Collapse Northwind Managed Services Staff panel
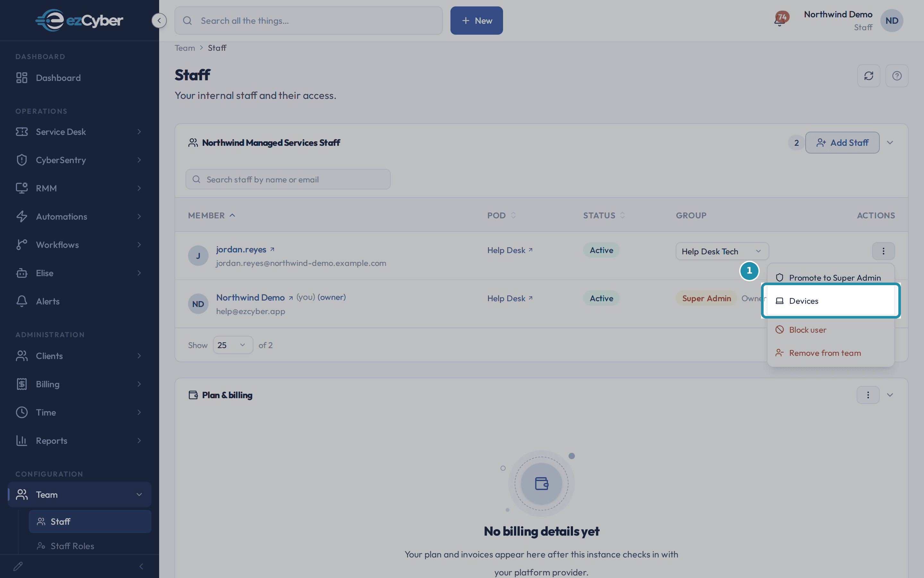The width and height of the screenshot is (924, 578). tap(890, 143)
